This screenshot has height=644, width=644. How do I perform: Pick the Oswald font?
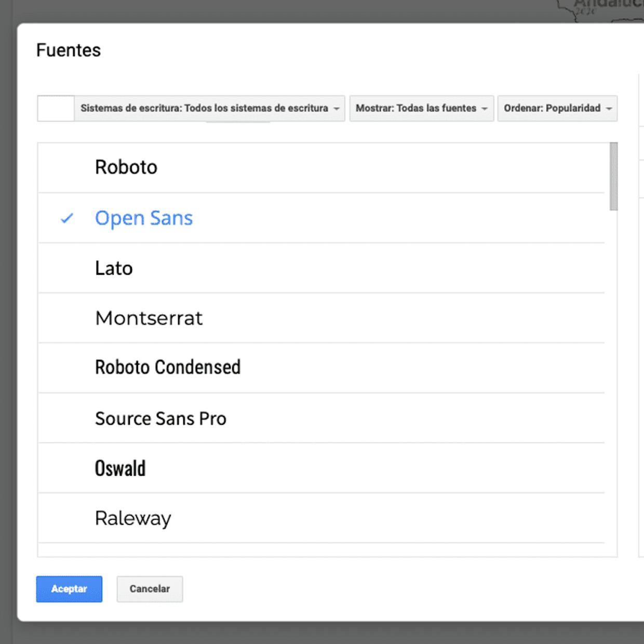click(x=321, y=468)
